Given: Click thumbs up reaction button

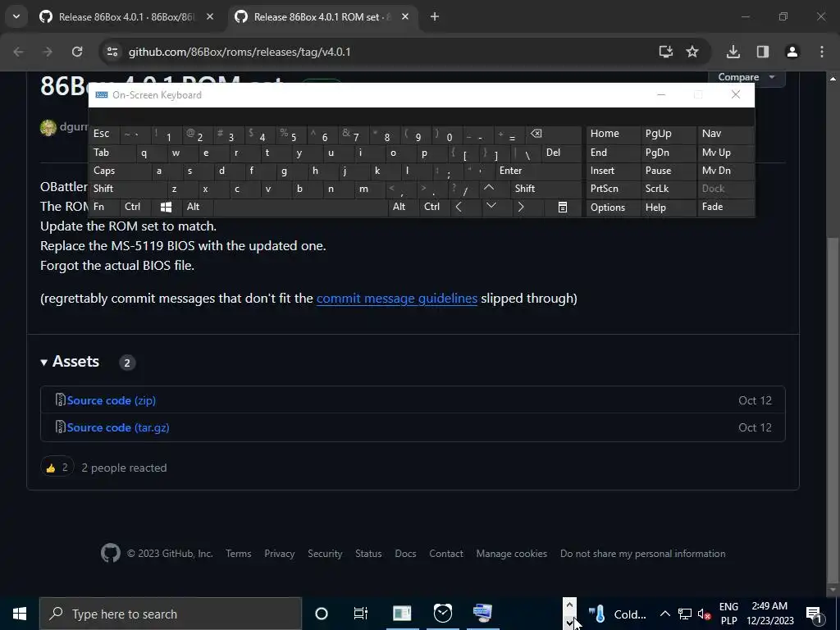Looking at the screenshot, I should pyautogui.click(x=57, y=468).
